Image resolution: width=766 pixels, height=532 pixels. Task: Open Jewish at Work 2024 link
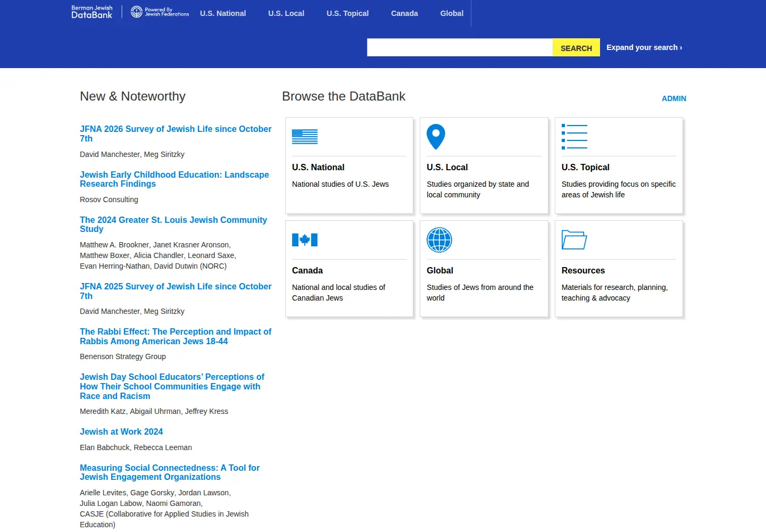point(121,431)
